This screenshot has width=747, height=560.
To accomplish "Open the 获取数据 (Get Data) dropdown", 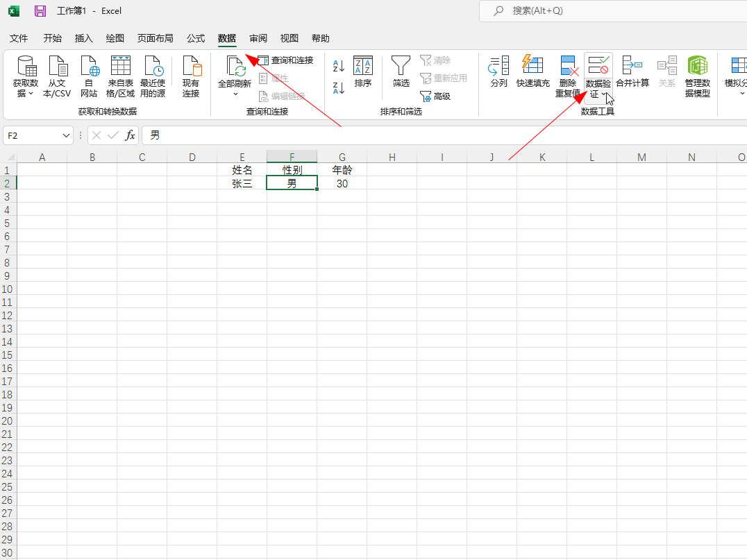I will click(25, 76).
